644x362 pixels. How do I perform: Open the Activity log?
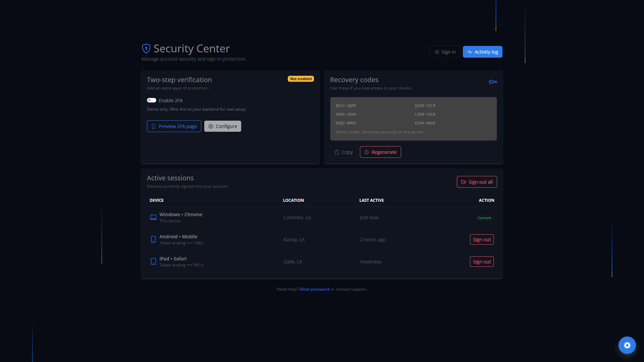[x=482, y=52]
